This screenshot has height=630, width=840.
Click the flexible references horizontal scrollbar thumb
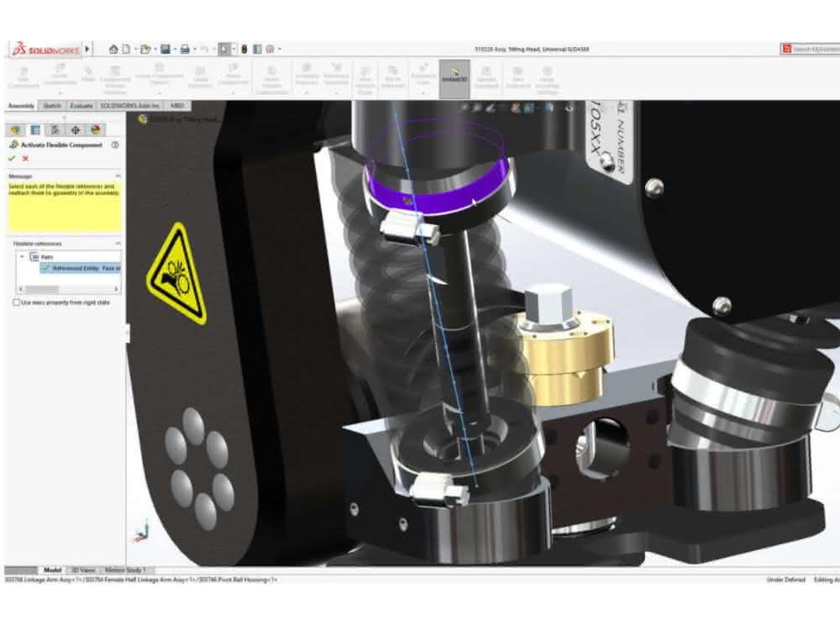click(x=42, y=289)
